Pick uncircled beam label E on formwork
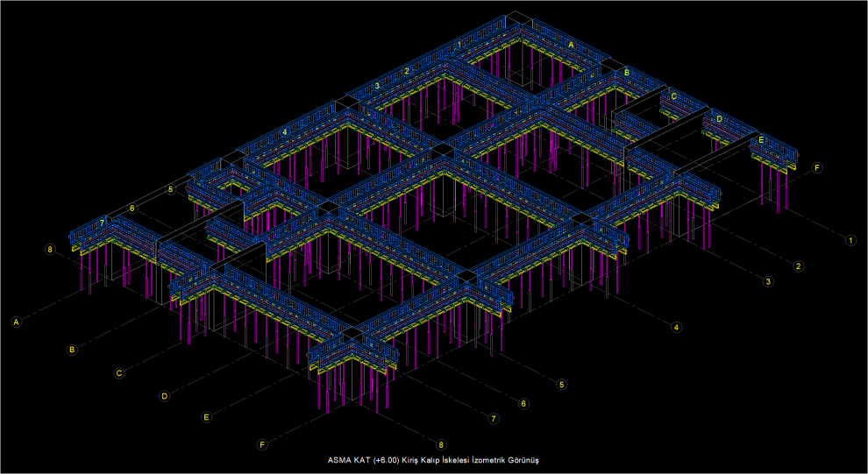 point(761,140)
